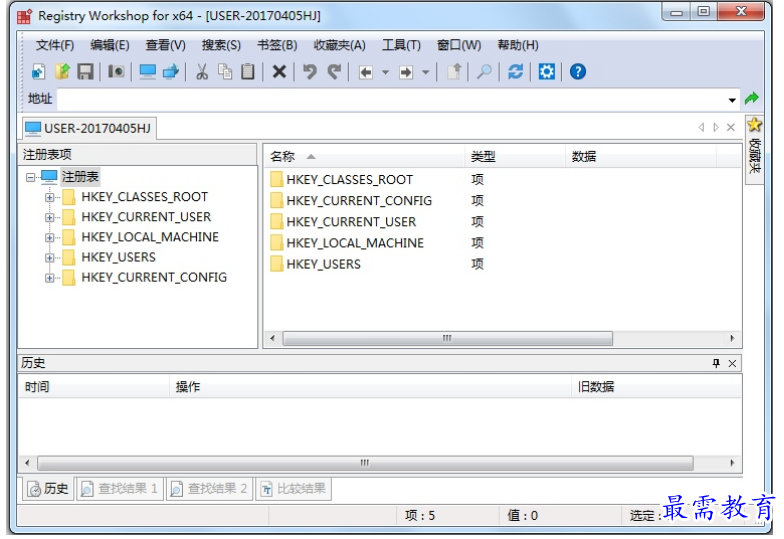This screenshot has width=784, height=539.
Task: Click the open registry file toolbar icon
Action: coord(62,72)
